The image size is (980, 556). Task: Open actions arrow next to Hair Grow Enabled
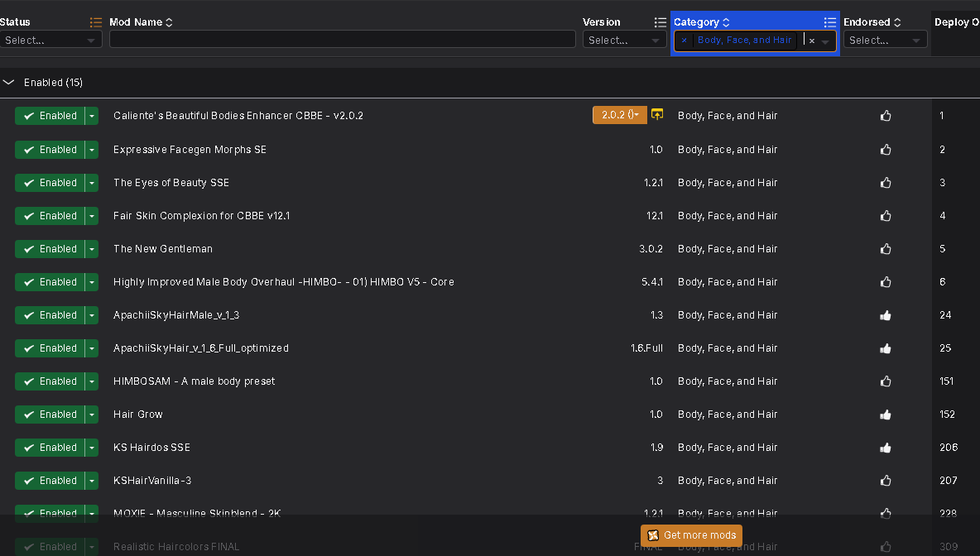[92, 415]
